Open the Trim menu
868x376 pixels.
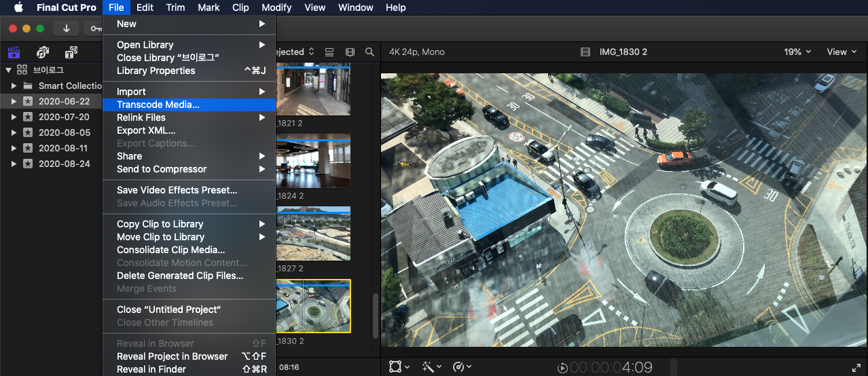point(175,7)
